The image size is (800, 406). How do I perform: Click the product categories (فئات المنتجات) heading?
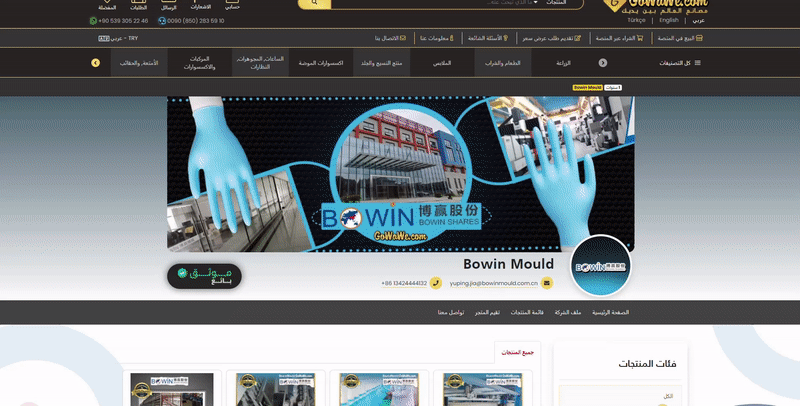[647, 364]
